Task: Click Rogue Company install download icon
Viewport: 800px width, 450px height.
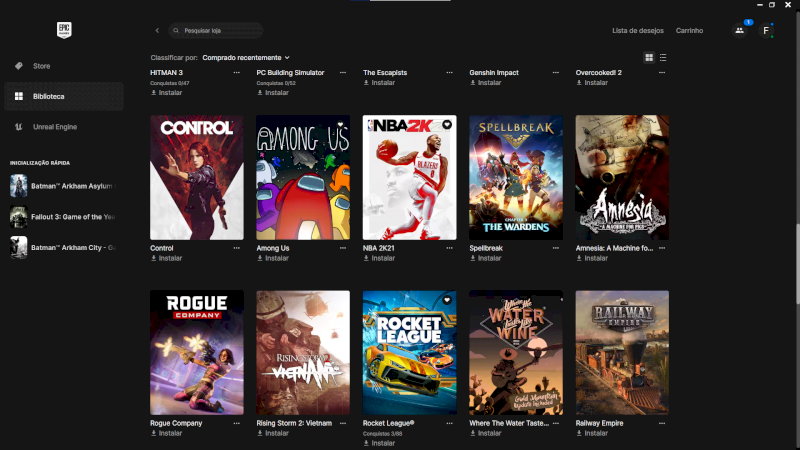Action: tap(154, 433)
